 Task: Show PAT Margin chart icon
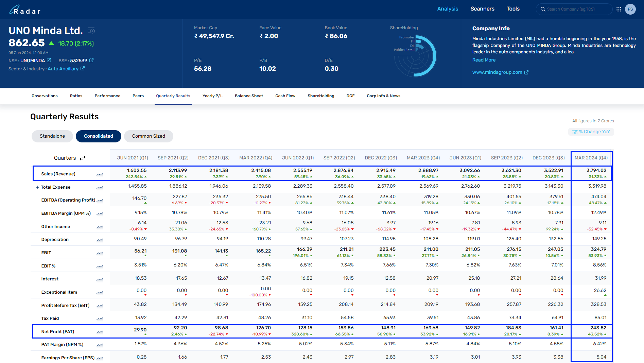click(x=100, y=345)
